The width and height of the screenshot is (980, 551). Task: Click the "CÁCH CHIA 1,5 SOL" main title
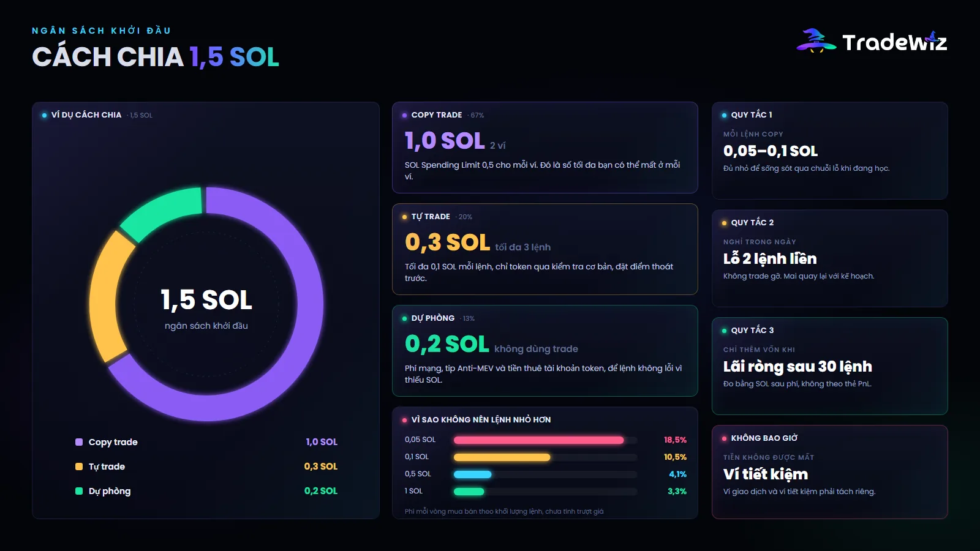point(156,57)
